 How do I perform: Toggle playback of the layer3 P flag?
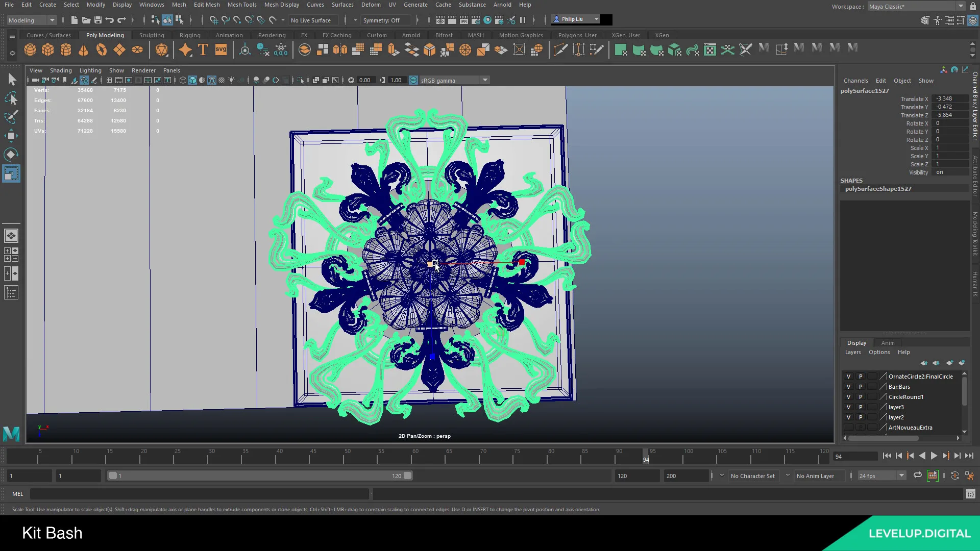860,407
